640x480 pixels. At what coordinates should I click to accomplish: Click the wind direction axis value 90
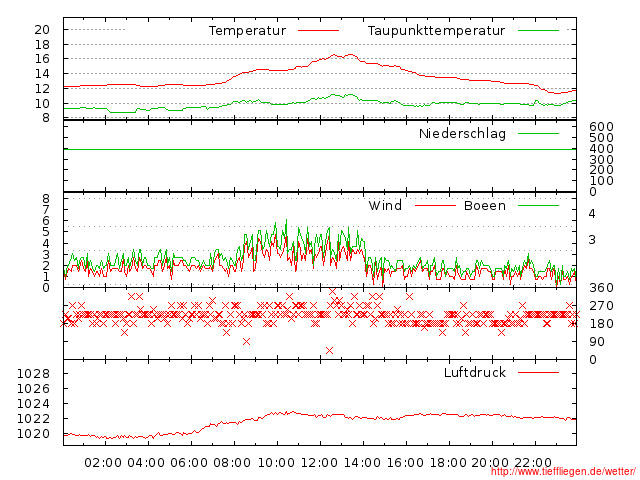[x=597, y=342]
